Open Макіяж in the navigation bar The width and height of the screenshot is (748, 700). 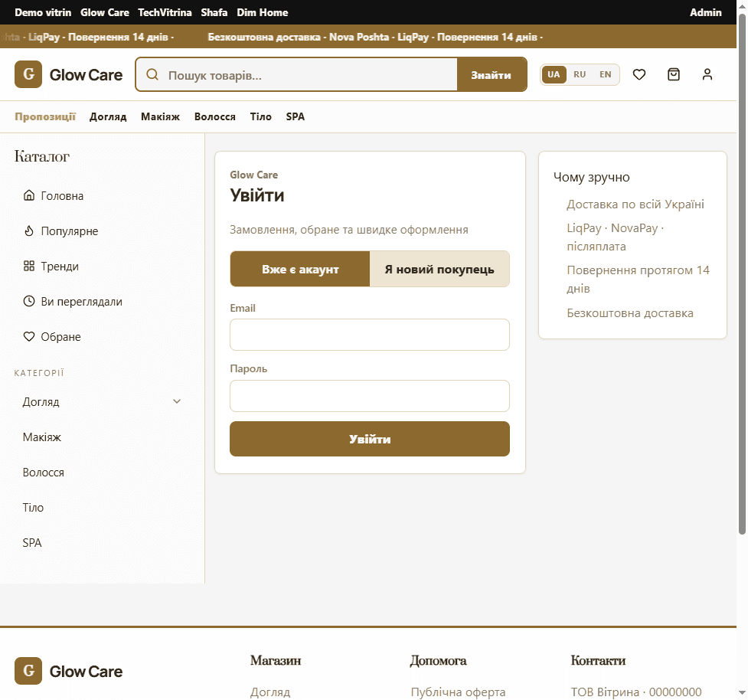pos(160,117)
